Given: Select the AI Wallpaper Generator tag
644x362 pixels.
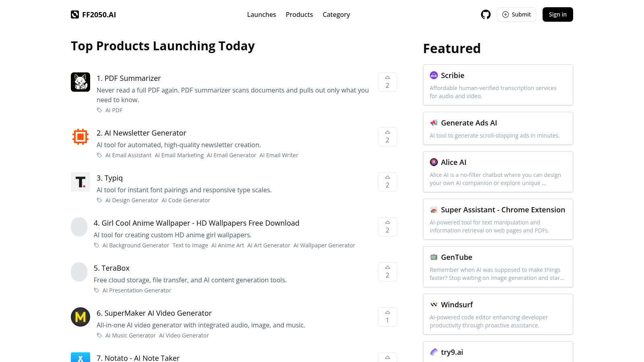Looking at the screenshot, I should 324,245.
